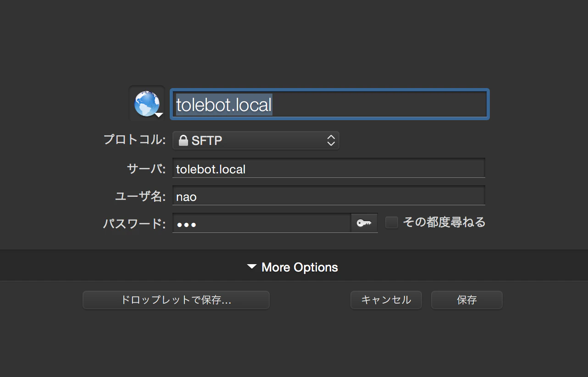Image resolution: width=588 pixels, height=377 pixels.
Task: Enable the その都度尋ねる checkbox
Action: (391, 222)
